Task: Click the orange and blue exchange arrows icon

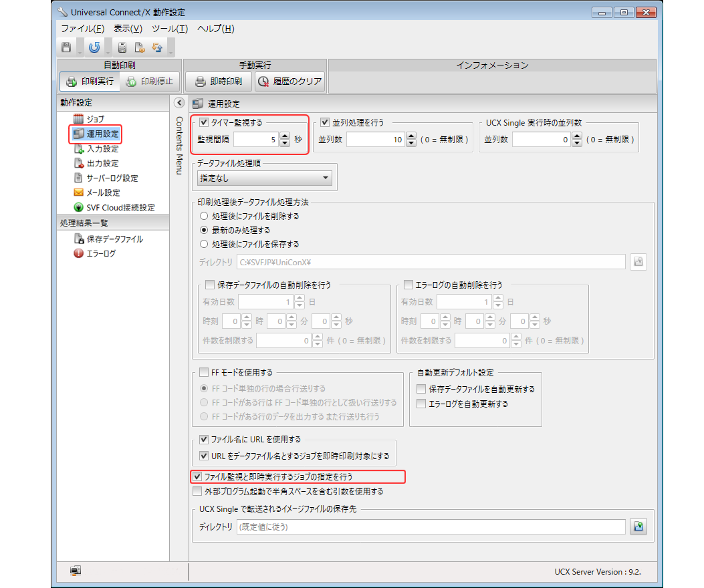Action: [157, 47]
